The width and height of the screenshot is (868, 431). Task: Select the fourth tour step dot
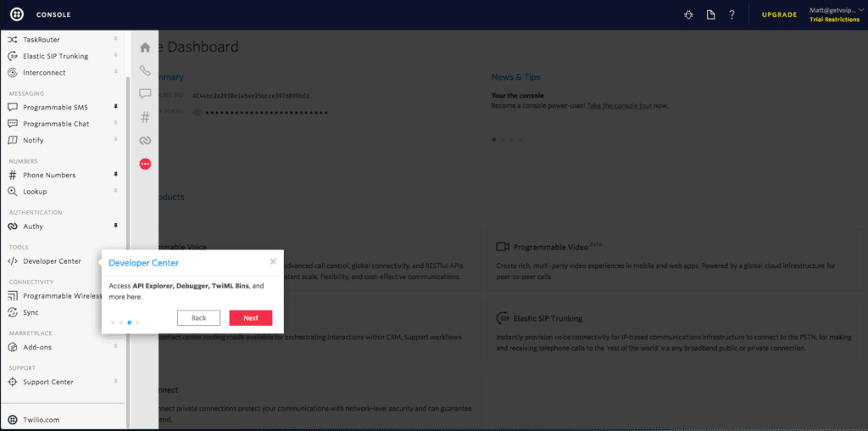(x=138, y=322)
